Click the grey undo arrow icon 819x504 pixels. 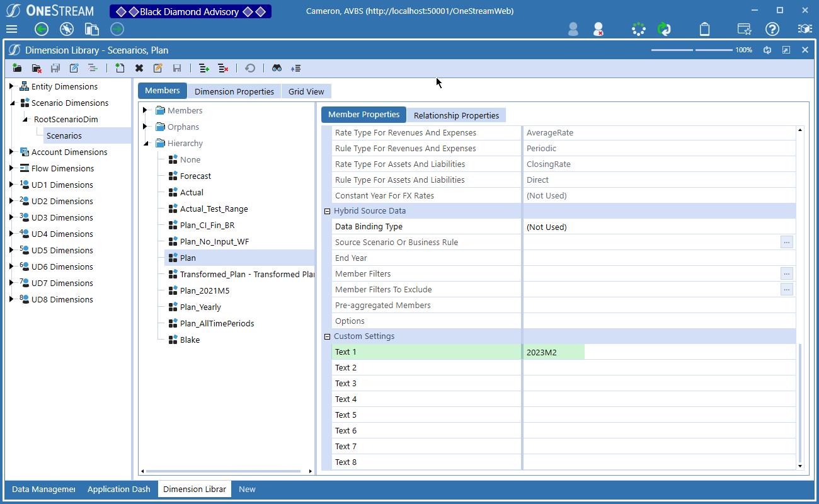tap(250, 68)
